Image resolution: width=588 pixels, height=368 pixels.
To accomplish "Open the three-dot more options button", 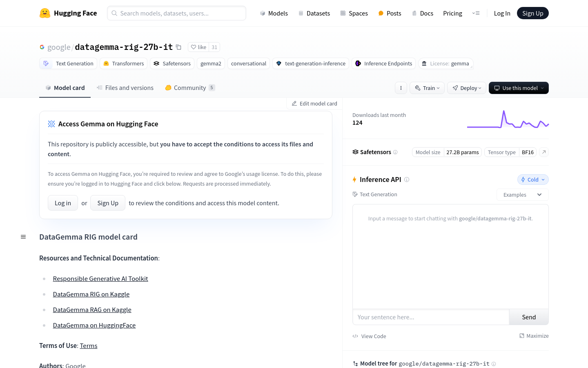I will click(401, 88).
